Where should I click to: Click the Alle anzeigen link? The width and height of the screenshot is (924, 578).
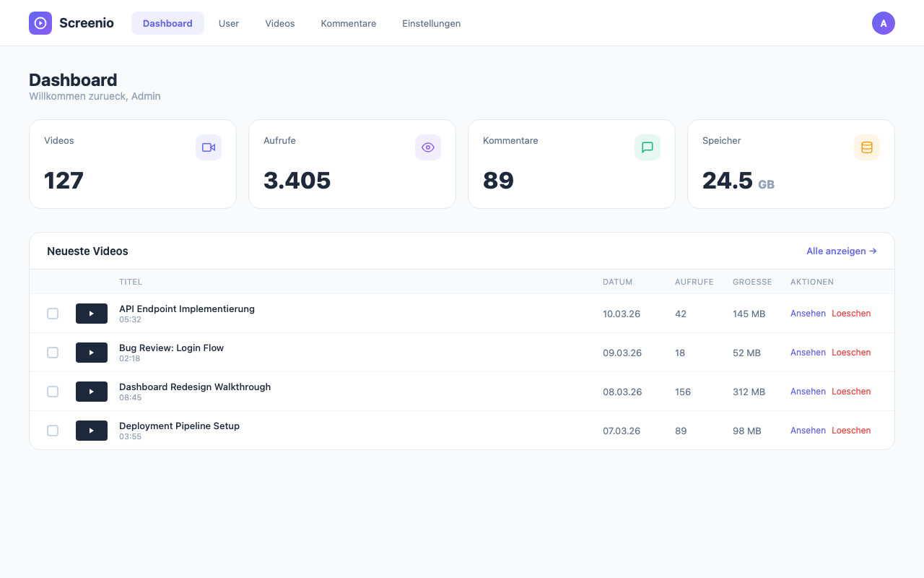tap(841, 251)
